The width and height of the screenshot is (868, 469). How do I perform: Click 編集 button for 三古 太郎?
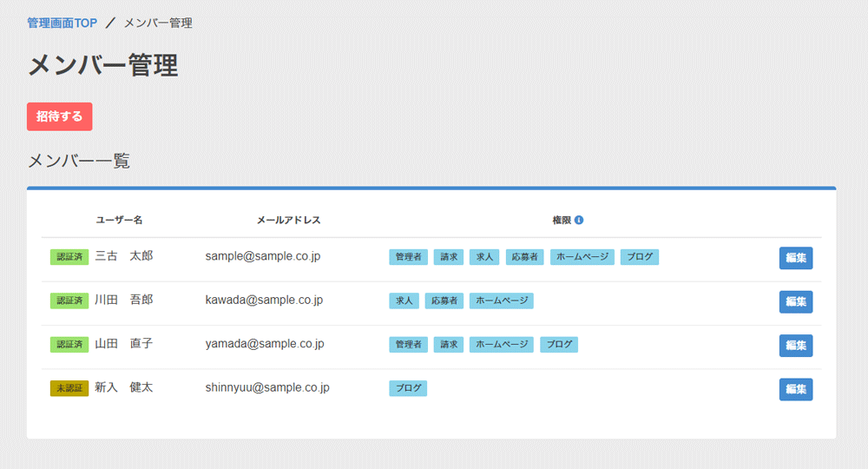[x=795, y=258]
